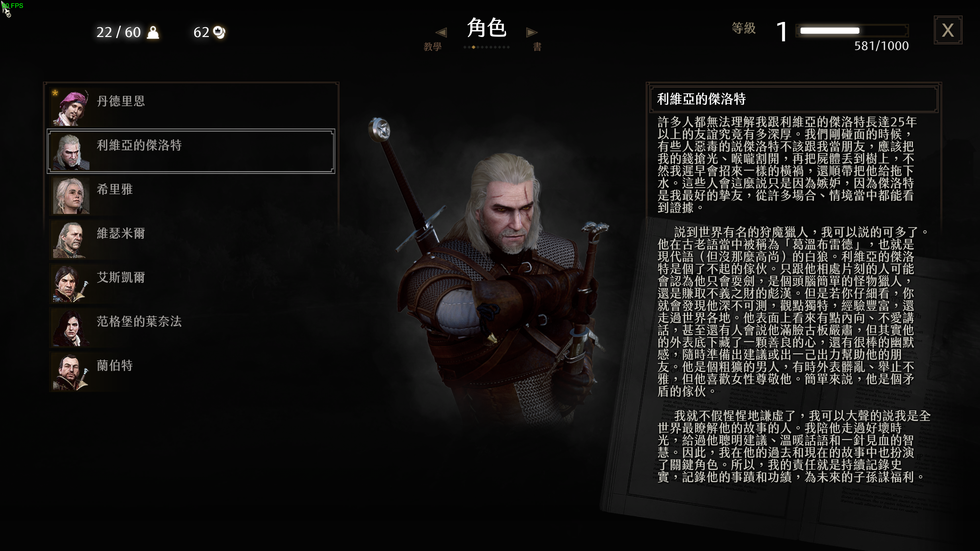Click the coin icon next to 62
The width and height of the screenshot is (980, 551).
(219, 32)
